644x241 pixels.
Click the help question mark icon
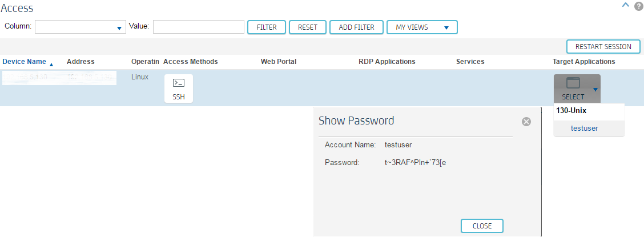(x=638, y=6)
